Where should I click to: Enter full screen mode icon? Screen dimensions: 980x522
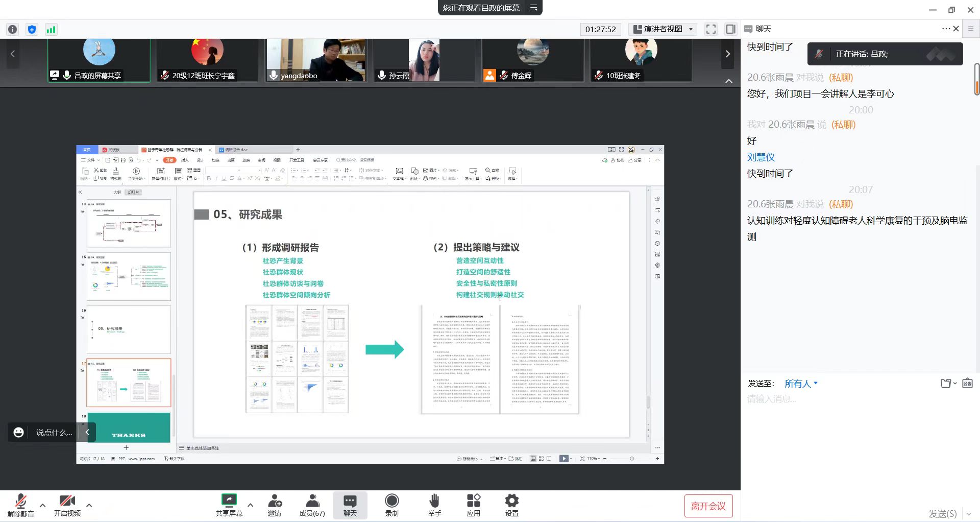point(710,29)
